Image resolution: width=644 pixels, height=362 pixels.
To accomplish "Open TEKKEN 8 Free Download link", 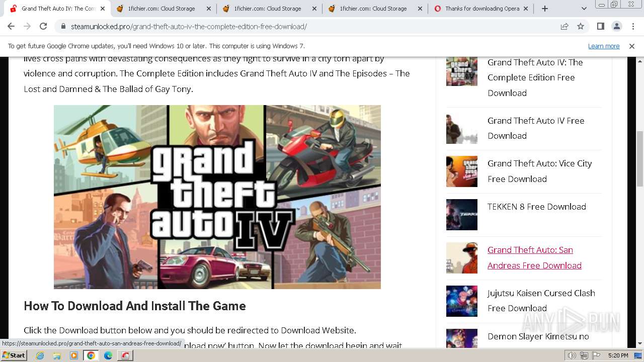I will tap(537, 207).
